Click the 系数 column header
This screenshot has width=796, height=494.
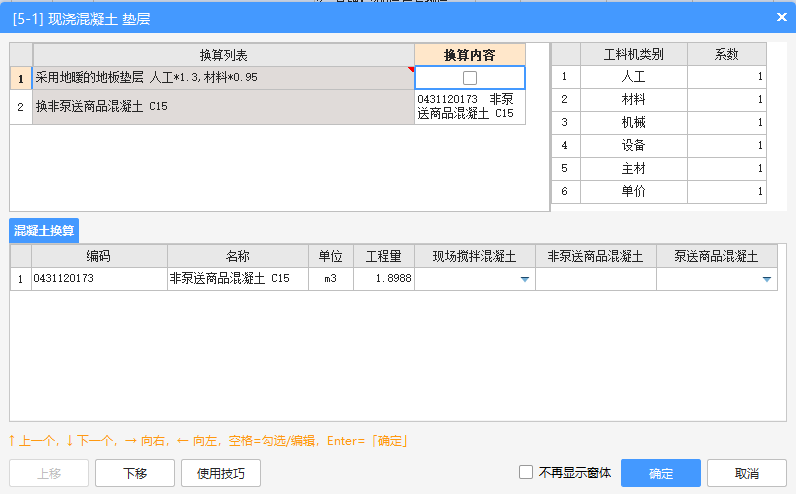click(x=727, y=54)
